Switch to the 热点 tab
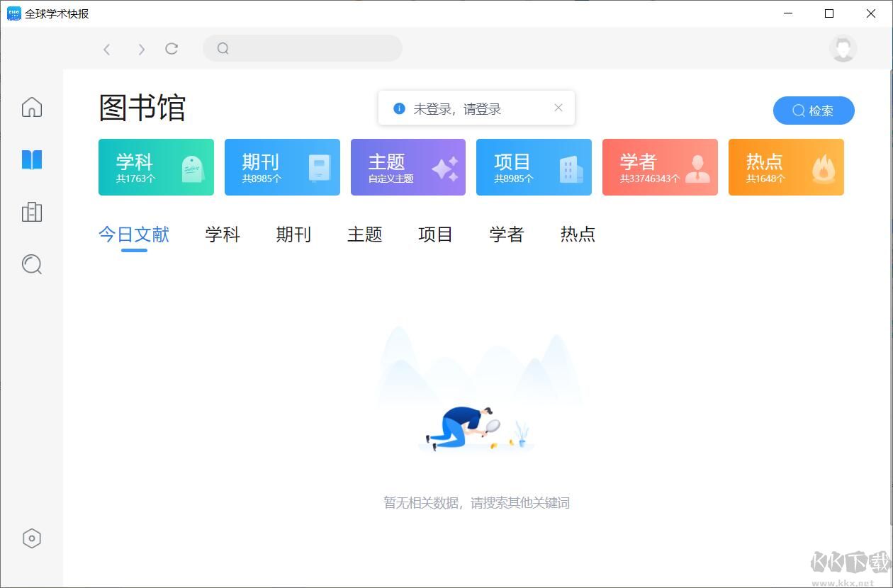 [x=578, y=234]
